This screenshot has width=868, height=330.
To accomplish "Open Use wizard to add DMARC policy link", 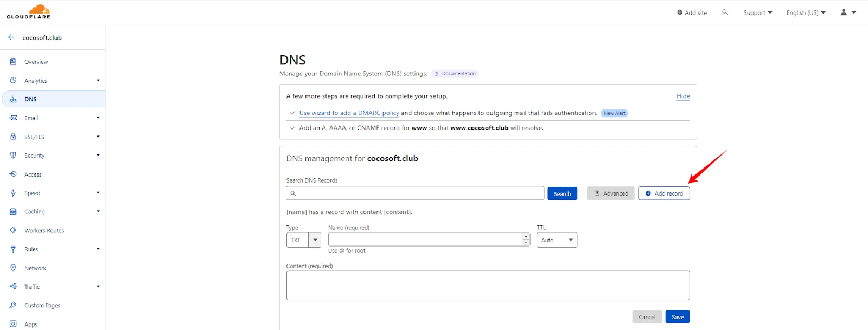I will click(x=349, y=113).
